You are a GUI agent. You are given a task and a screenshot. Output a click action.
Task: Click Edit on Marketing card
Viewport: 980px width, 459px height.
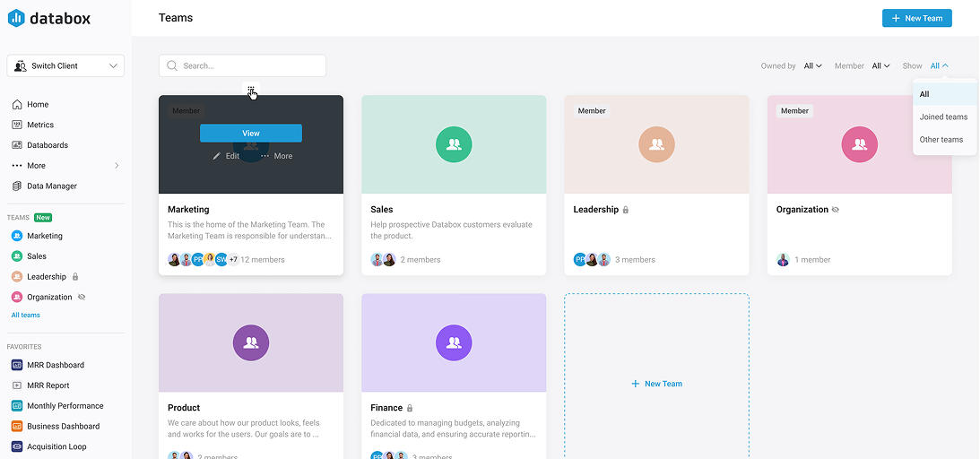point(226,156)
